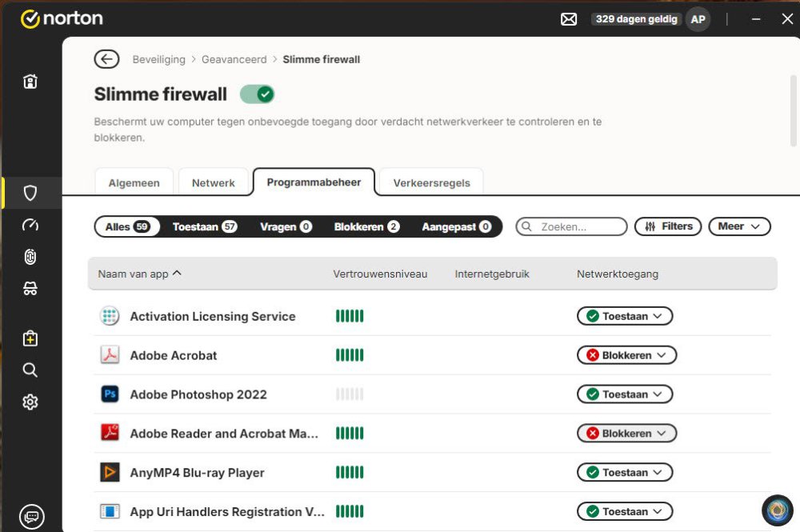Screen dimensions: 800x532
Task: Switch to the Algemeen tab
Action: pos(134,182)
